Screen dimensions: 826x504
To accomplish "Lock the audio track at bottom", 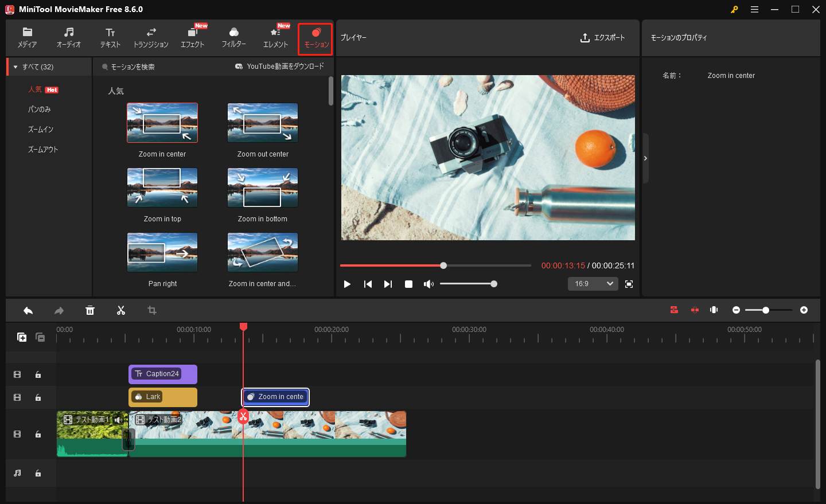I will tap(38, 473).
